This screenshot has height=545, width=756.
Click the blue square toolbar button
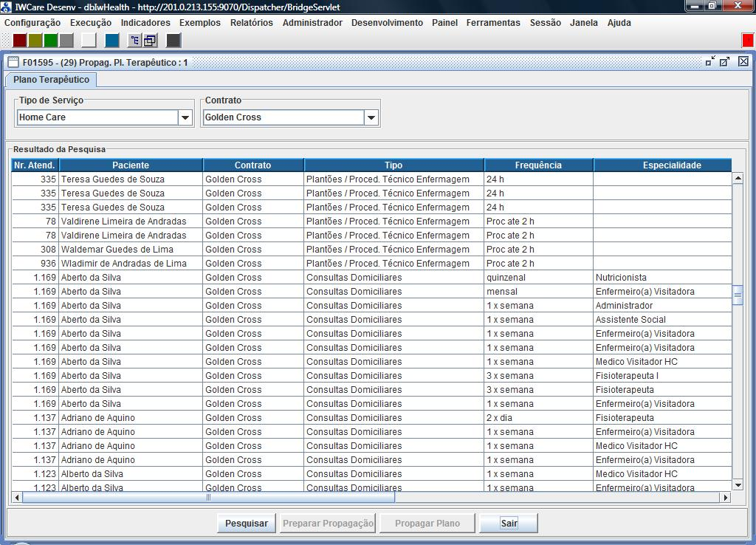[112, 41]
